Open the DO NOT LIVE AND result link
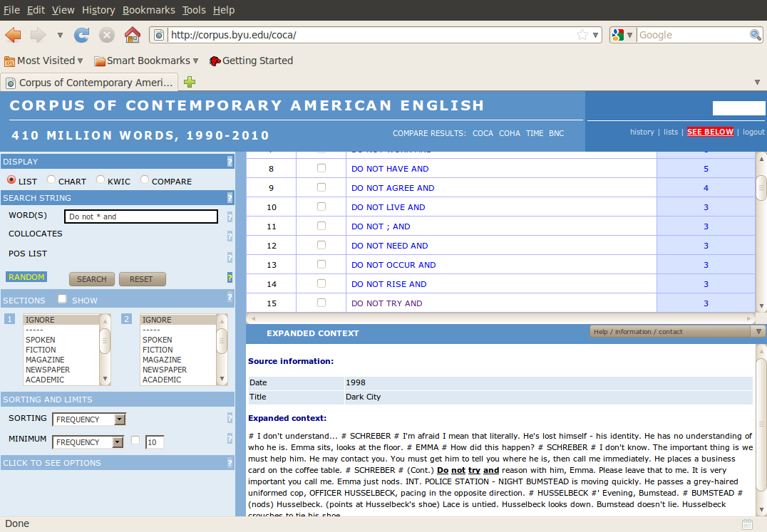 coord(388,207)
